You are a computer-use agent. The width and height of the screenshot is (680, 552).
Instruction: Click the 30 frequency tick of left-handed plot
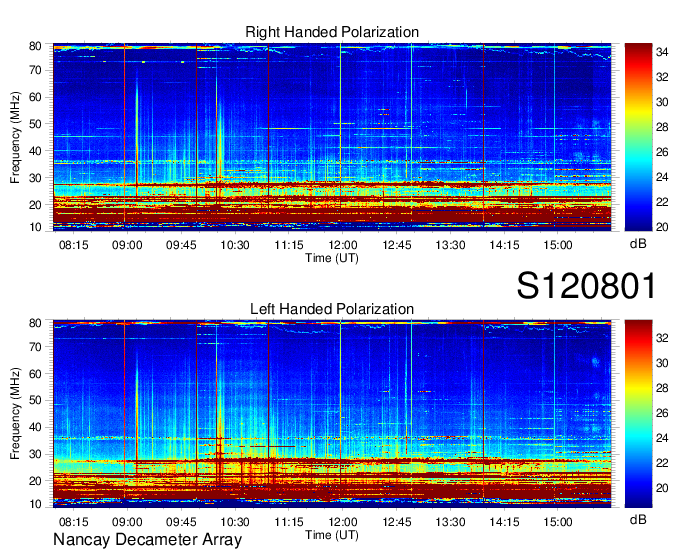click(x=35, y=454)
